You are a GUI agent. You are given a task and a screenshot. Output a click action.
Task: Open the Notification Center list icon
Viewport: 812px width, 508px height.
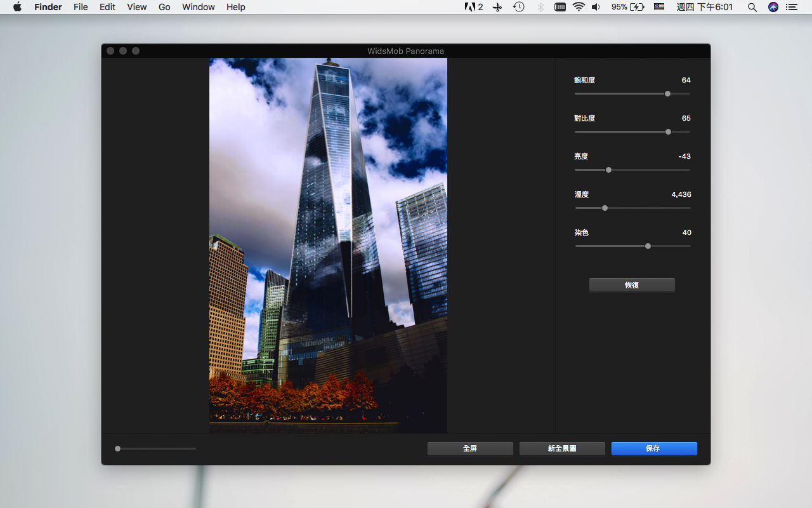coord(791,7)
